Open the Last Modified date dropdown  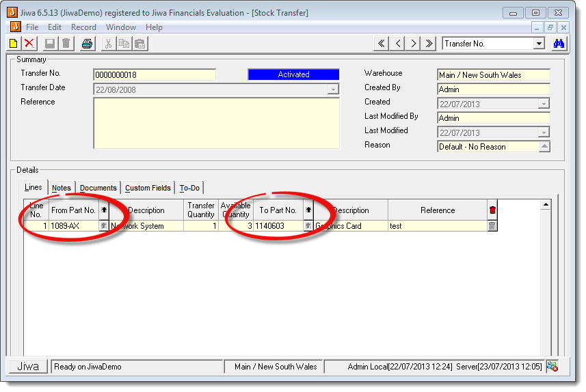pyautogui.click(x=544, y=132)
